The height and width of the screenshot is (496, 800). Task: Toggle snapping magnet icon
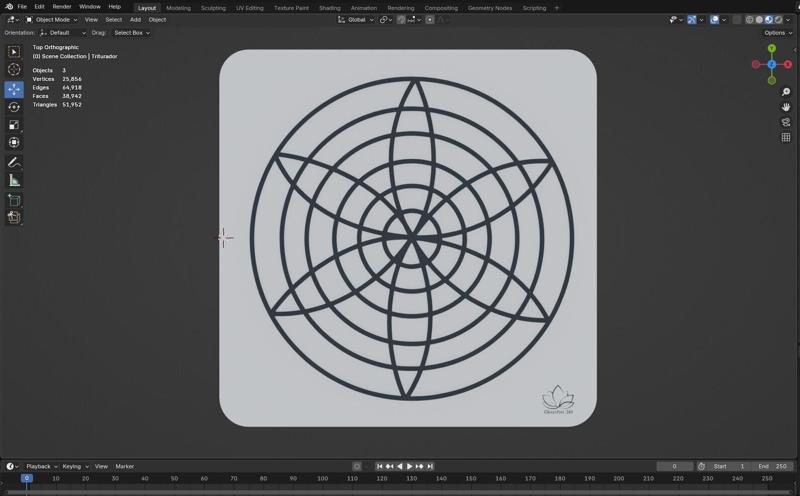point(401,20)
